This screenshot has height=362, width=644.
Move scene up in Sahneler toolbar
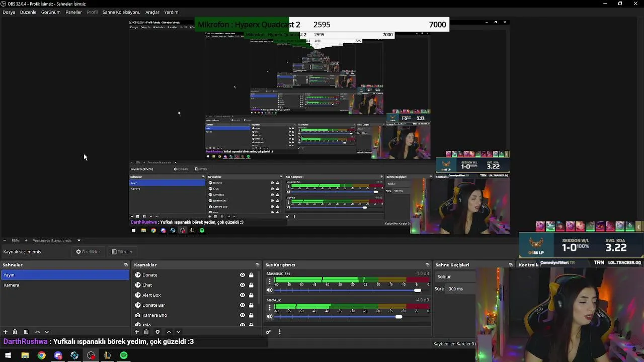pyautogui.click(x=37, y=332)
